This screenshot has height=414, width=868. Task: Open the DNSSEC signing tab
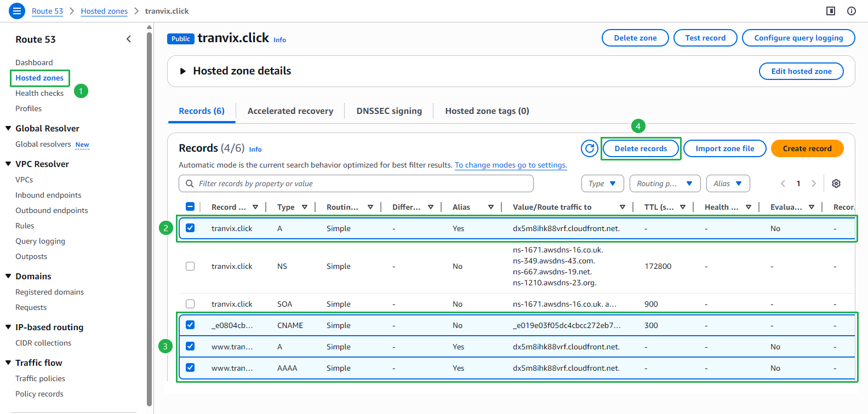(389, 111)
